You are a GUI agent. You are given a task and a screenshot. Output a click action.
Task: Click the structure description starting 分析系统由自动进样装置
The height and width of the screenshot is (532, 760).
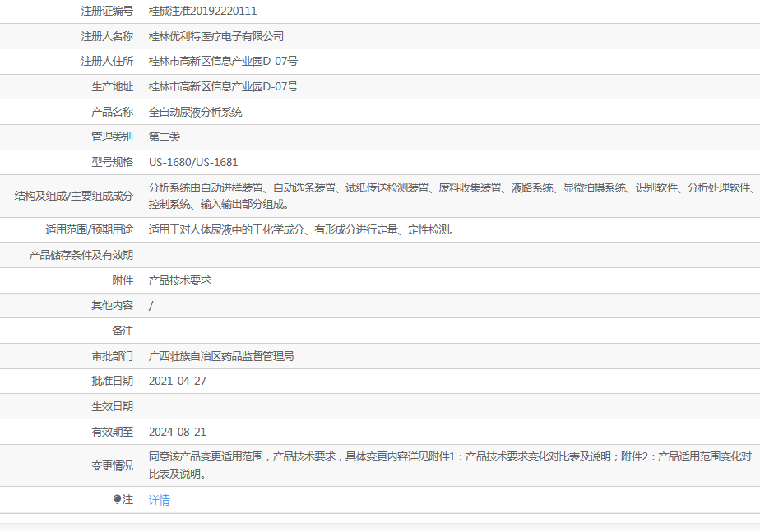point(452,197)
